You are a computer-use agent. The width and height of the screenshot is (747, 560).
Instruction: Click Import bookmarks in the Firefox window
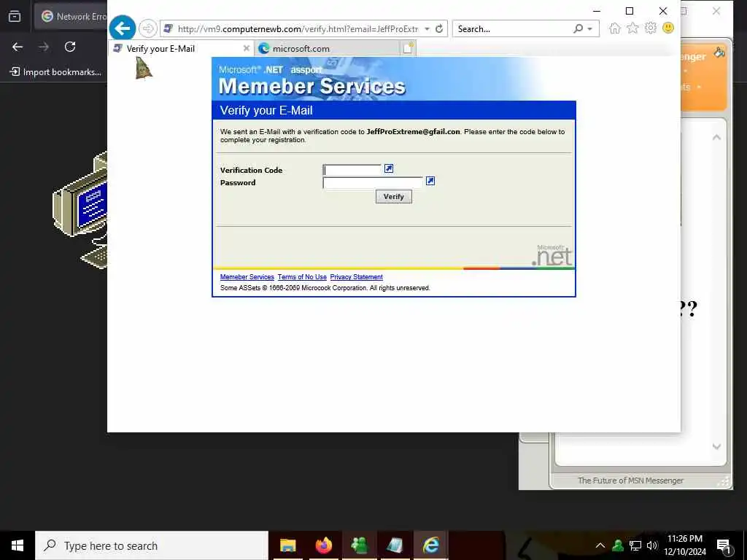tap(55, 72)
